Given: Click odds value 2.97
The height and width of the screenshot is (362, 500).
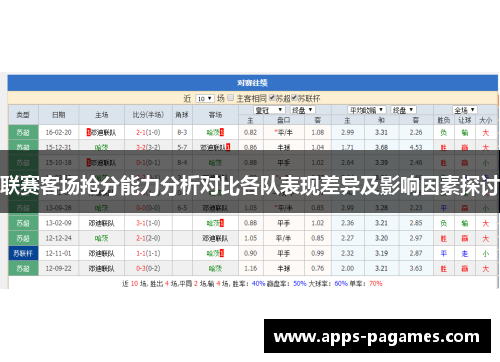Looking at the screenshot, I should pos(416,238).
